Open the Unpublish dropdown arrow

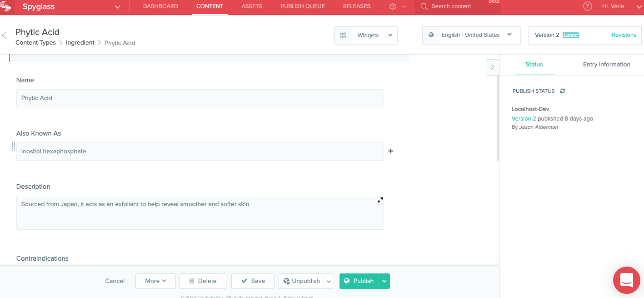coord(329,281)
